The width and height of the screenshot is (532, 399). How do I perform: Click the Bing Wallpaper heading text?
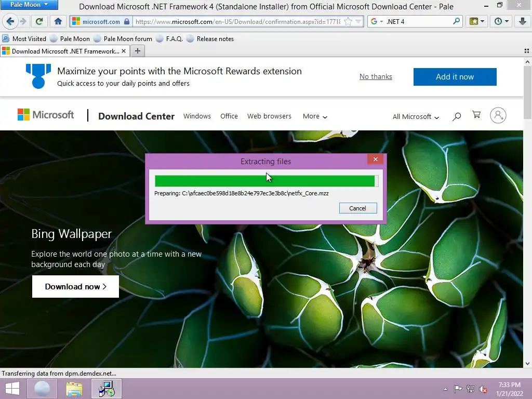coord(71,234)
